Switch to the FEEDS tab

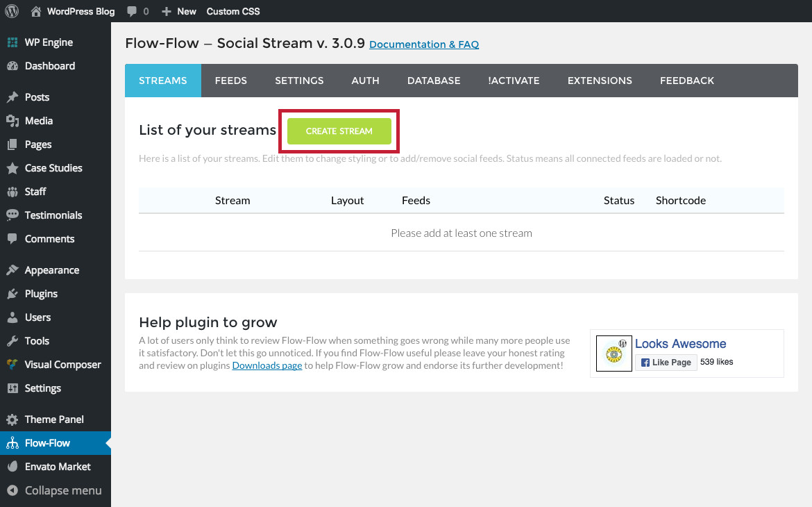point(231,81)
